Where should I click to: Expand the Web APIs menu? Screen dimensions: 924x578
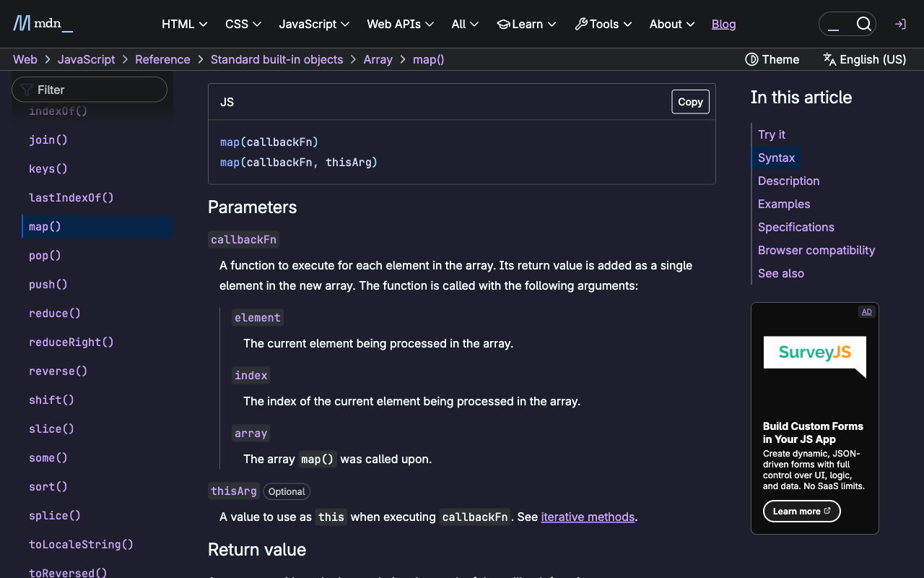(400, 24)
